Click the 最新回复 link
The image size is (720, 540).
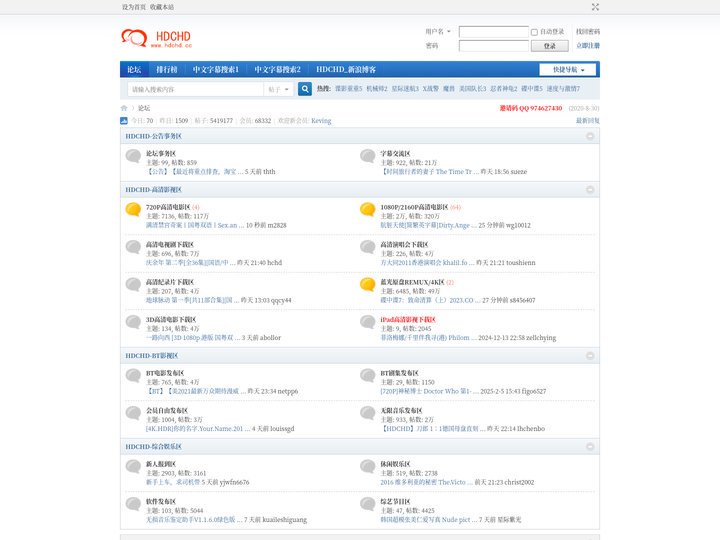coord(588,121)
